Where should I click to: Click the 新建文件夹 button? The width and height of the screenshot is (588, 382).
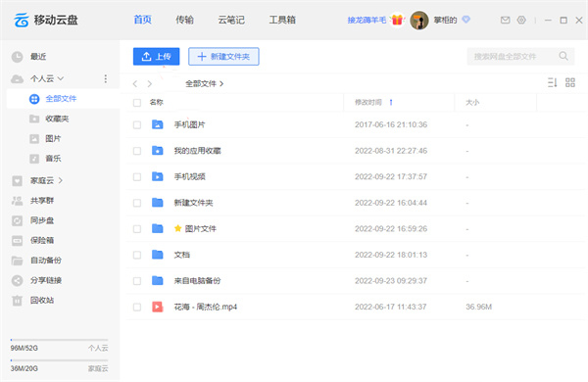[x=223, y=56]
